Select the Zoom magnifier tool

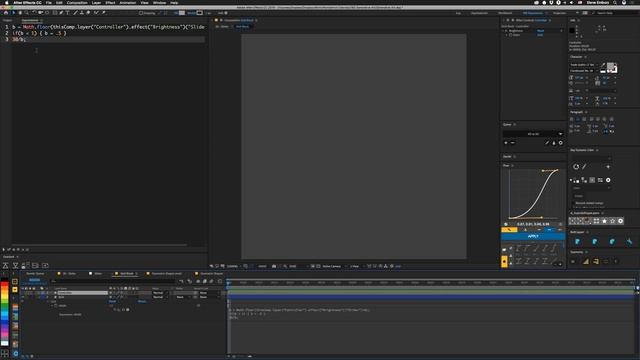(27, 13)
